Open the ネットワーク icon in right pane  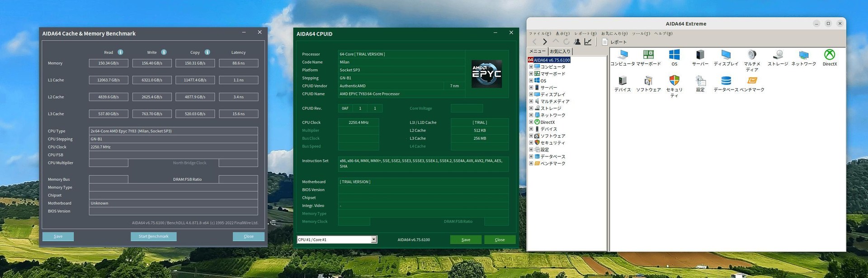tap(803, 55)
